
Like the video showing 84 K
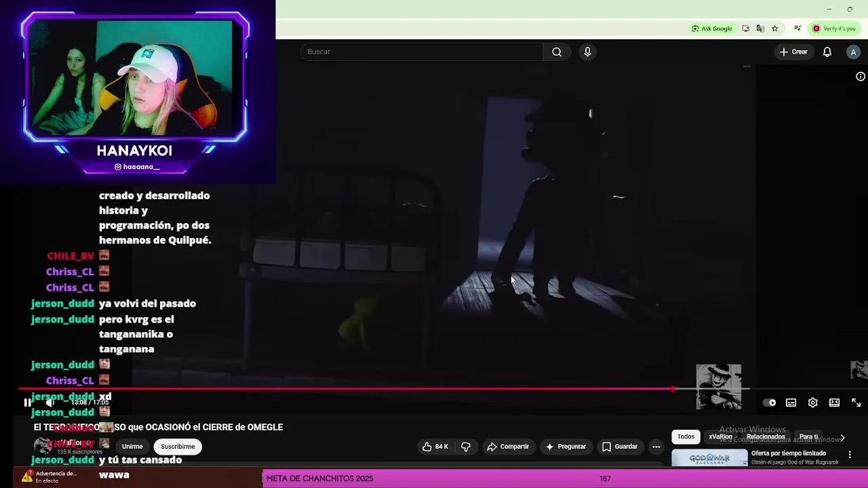coord(435,447)
